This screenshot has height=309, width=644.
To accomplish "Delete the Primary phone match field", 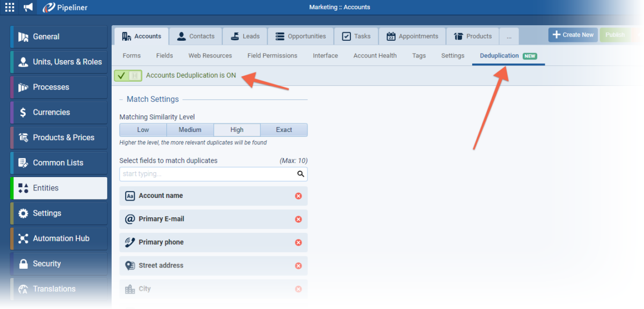I will 298,242.
